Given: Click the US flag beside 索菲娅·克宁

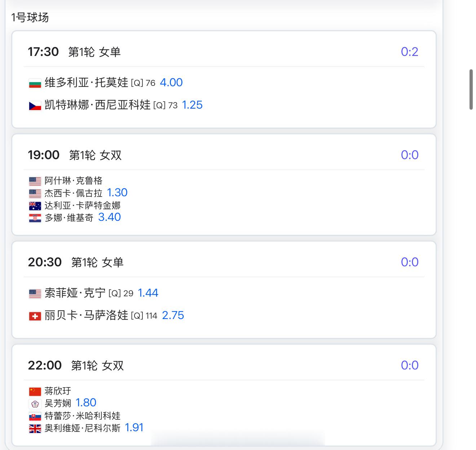Looking at the screenshot, I should 35,294.
